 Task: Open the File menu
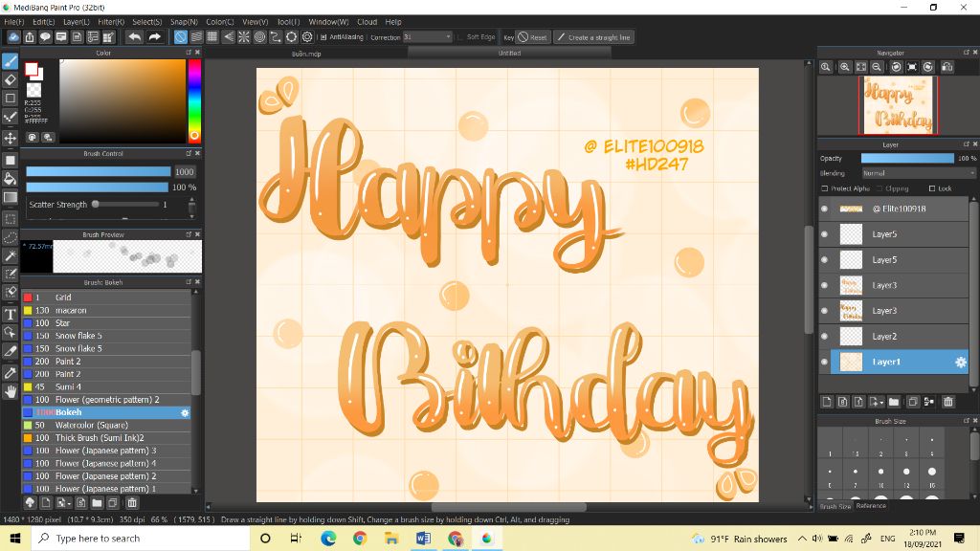[13, 22]
